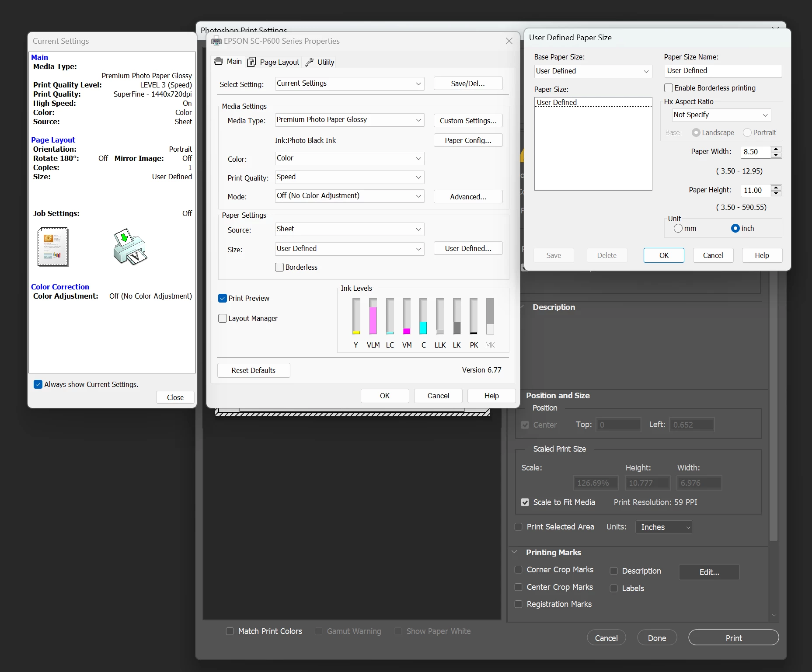
Task: Click the document preview icon in Current Settings
Action: (x=53, y=247)
